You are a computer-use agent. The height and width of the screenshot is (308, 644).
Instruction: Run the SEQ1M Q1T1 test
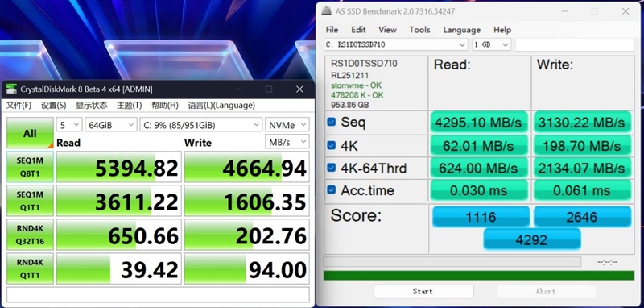click(x=30, y=201)
